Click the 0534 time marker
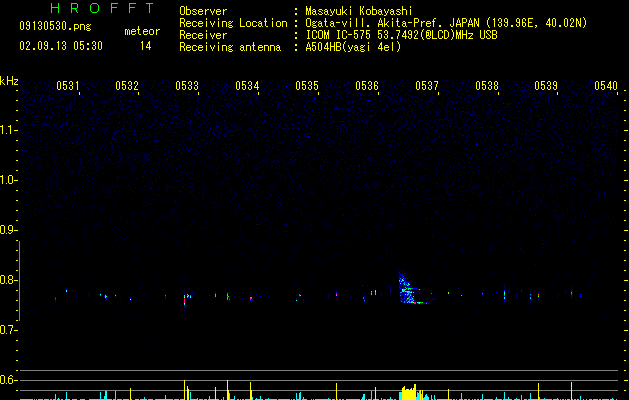This screenshot has height=400, width=629. tap(247, 86)
